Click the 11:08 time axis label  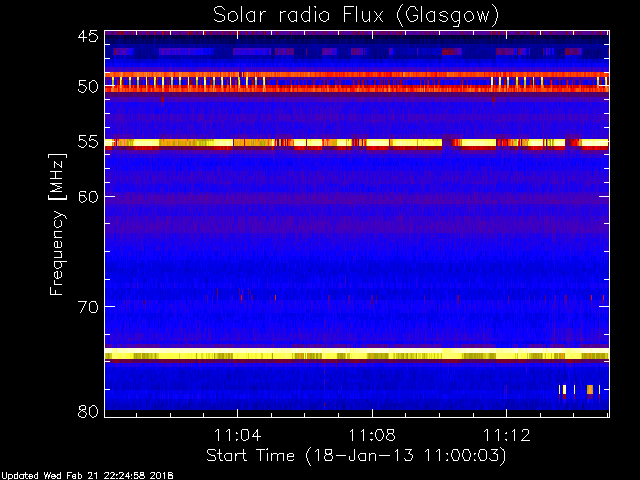pos(372,435)
